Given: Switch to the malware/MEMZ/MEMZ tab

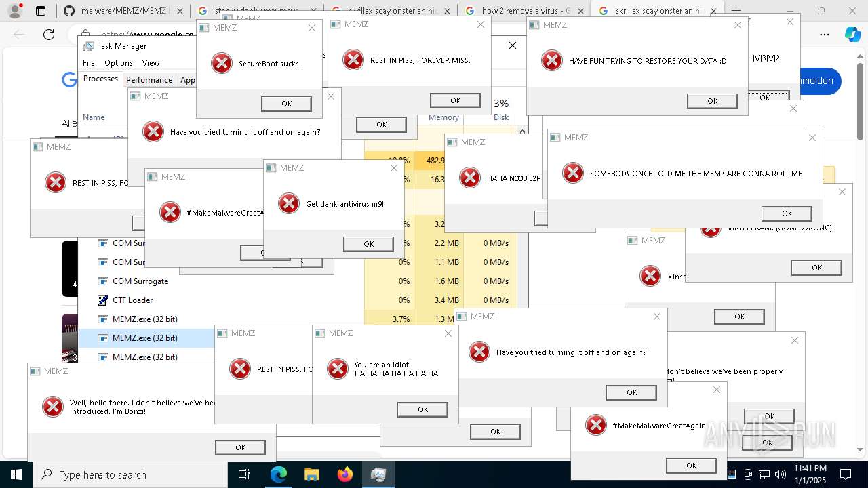Looking at the screenshot, I should pyautogui.click(x=125, y=11).
